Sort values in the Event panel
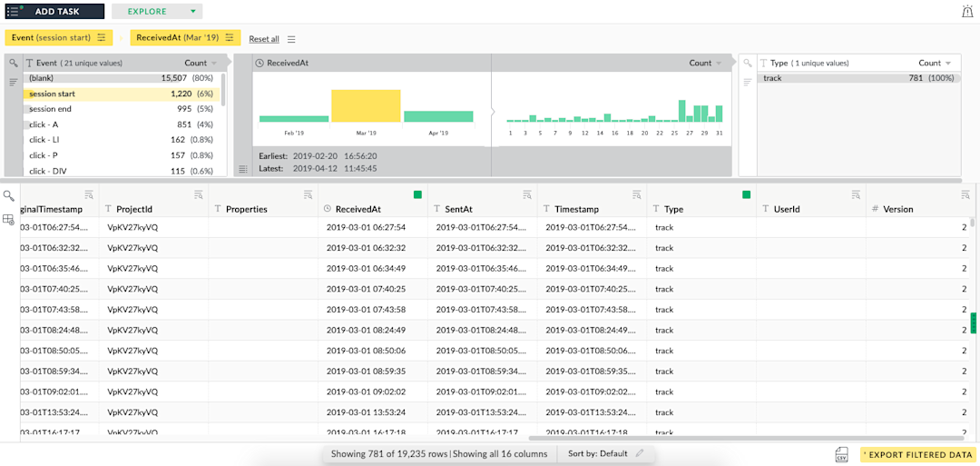The height and width of the screenshot is (466, 980). [x=13, y=82]
